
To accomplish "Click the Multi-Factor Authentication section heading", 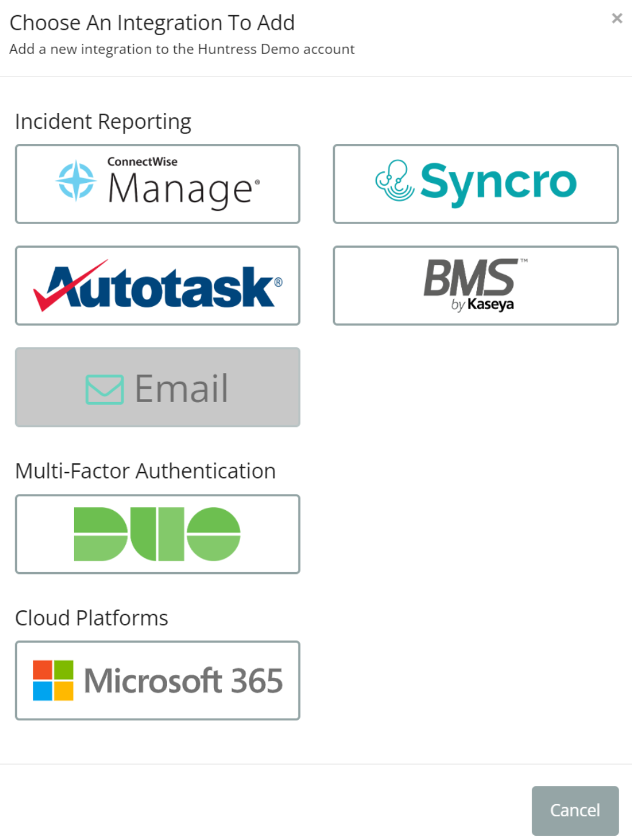I will point(145,471).
